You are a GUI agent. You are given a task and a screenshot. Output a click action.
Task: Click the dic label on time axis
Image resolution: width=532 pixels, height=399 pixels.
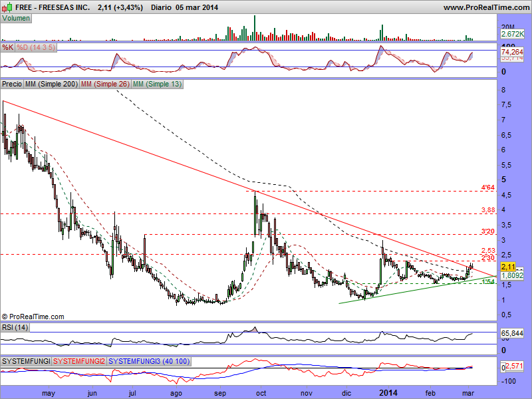pos(346,393)
